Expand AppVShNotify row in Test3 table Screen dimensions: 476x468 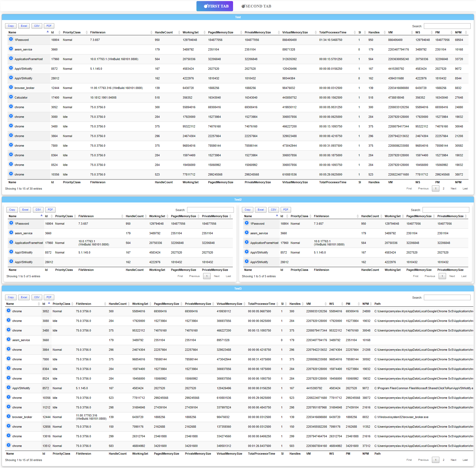[9, 388]
